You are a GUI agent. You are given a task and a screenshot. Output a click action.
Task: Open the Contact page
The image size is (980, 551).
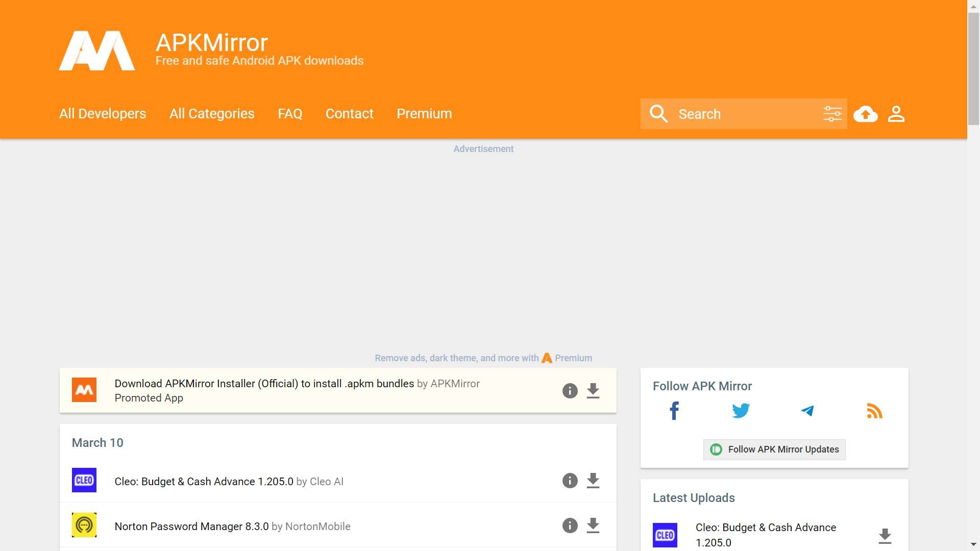click(350, 113)
